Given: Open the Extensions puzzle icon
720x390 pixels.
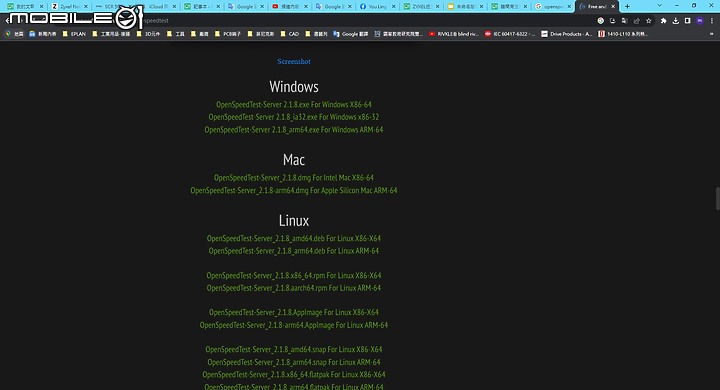Looking at the screenshot, I should (x=664, y=21).
